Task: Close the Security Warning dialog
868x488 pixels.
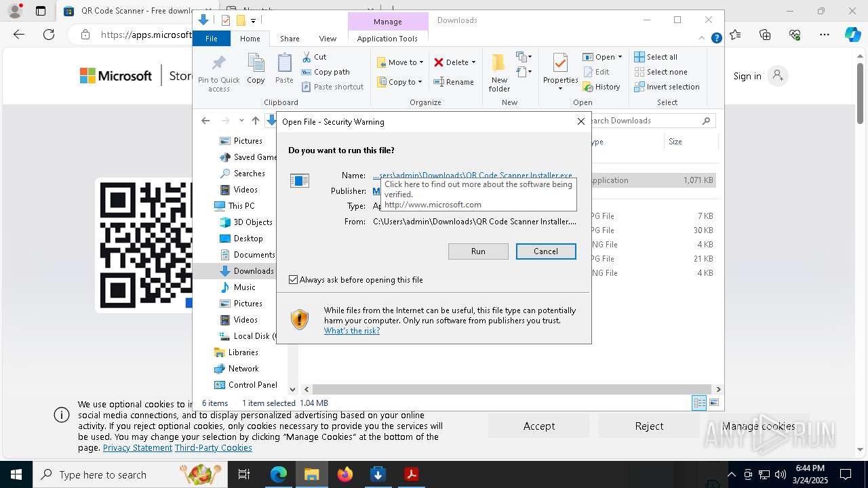Action: (580, 121)
